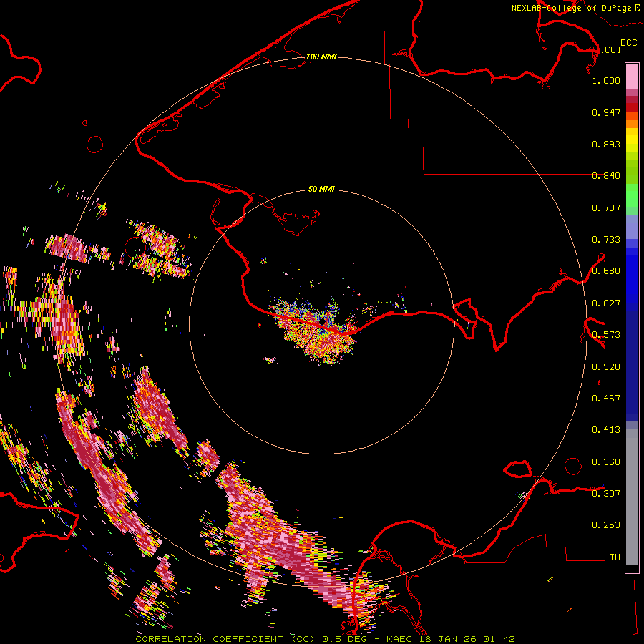
Task: Click the 0.413 scale value
Action: pos(606,430)
